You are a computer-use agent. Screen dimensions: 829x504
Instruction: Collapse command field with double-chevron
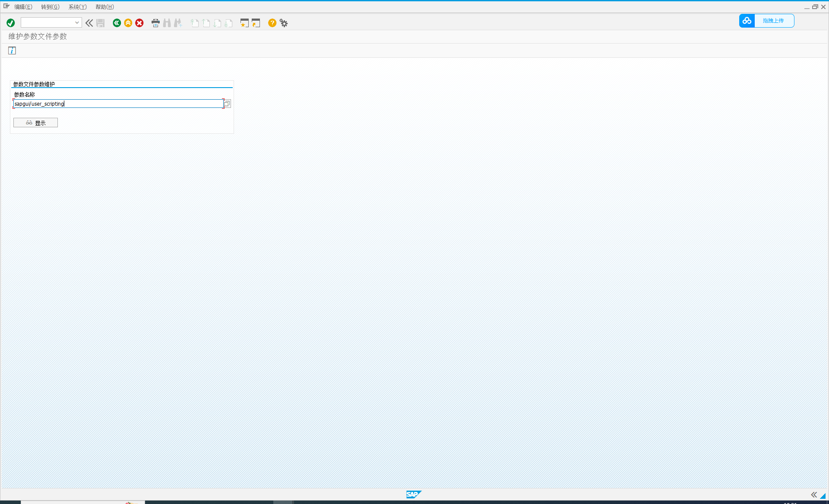(x=89, y=23)
